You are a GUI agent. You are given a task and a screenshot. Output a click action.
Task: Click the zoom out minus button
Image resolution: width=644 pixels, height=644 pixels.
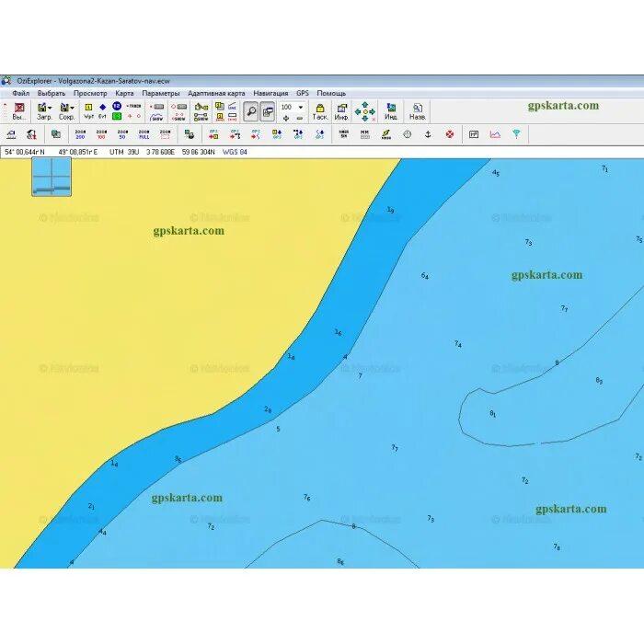300,119
